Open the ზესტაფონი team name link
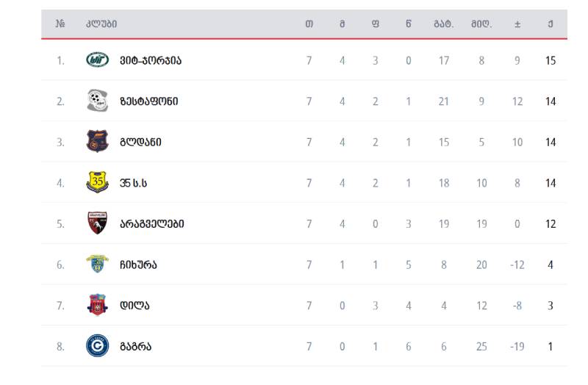Image resolution: width=588 pixels, height=385 pixels. click(149, 101)
